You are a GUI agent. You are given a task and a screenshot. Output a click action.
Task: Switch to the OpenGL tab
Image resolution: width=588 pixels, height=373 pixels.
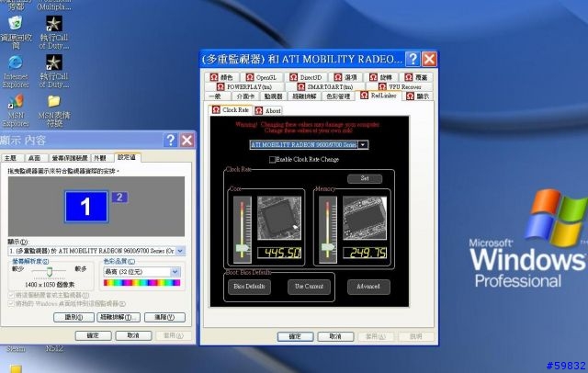coord(262,77)
